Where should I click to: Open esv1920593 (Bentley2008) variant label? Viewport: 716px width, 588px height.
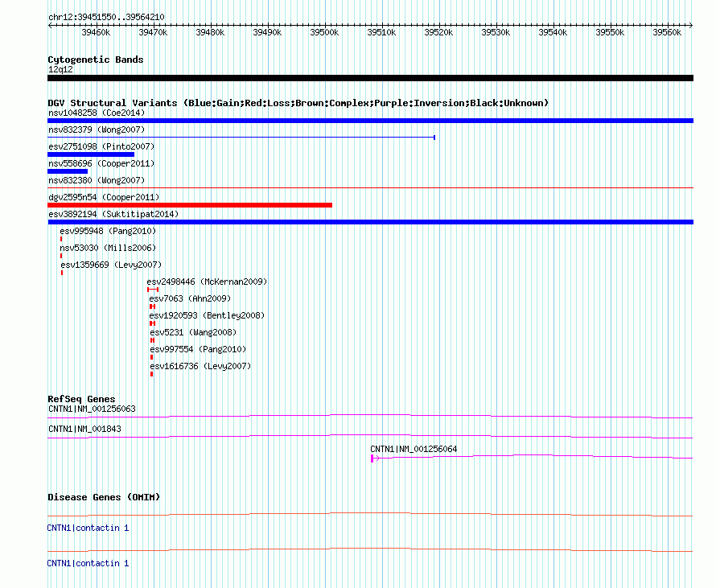coord(207,315)
